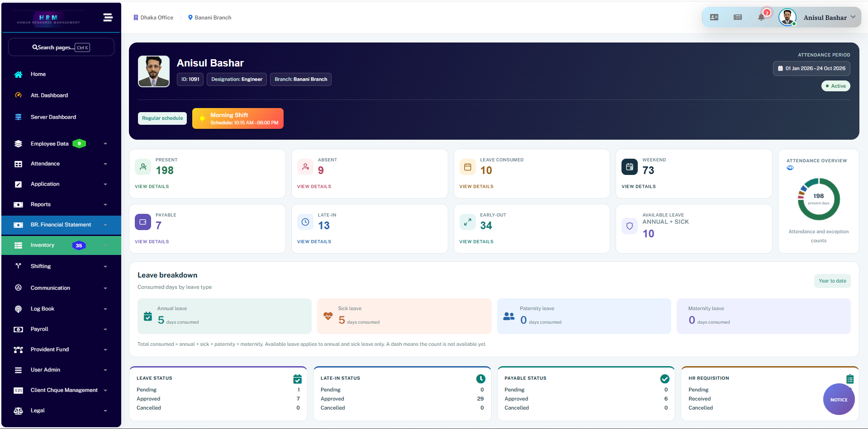
Task: Click the Present card person icon
Action: point(143,167)
